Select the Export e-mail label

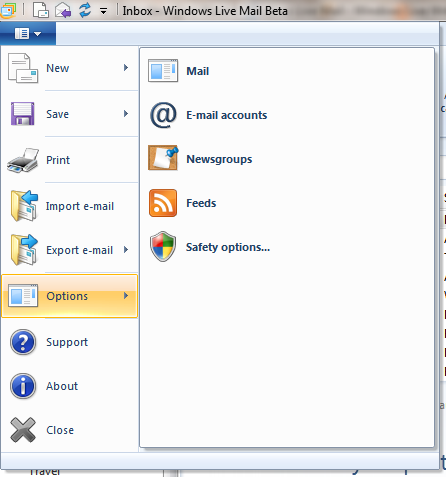point(80,250)
